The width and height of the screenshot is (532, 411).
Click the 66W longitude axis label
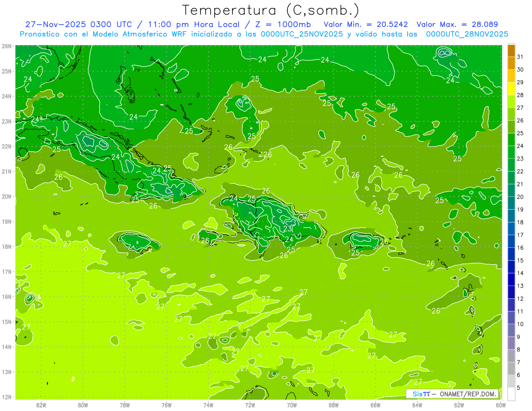(375, 405)
